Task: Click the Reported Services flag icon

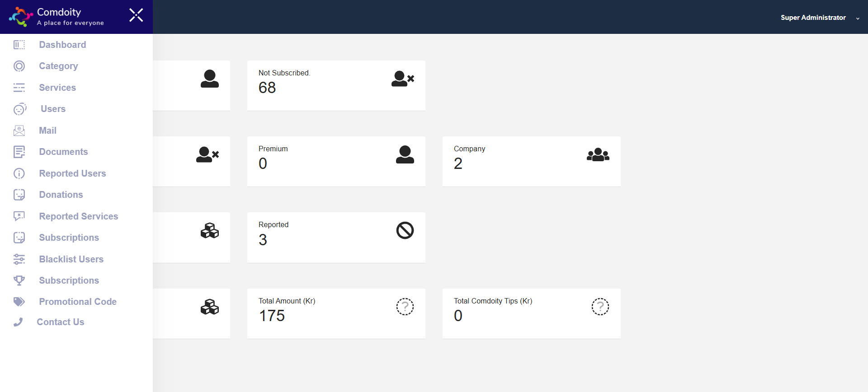Action: (x=19, y=216)
